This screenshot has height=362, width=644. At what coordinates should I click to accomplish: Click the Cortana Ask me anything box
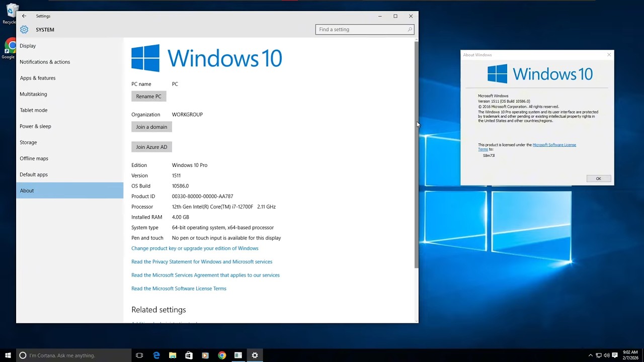pyautogui.click(x=74, y=355)
